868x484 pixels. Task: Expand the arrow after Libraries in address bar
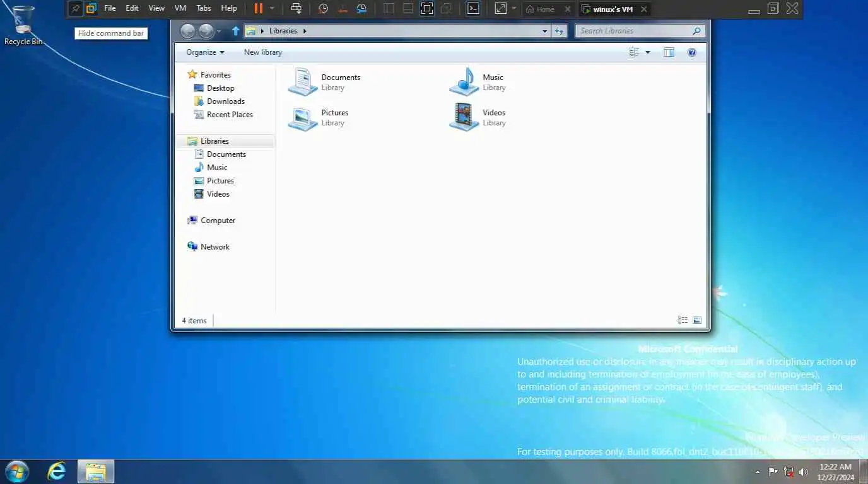(305, 31)
